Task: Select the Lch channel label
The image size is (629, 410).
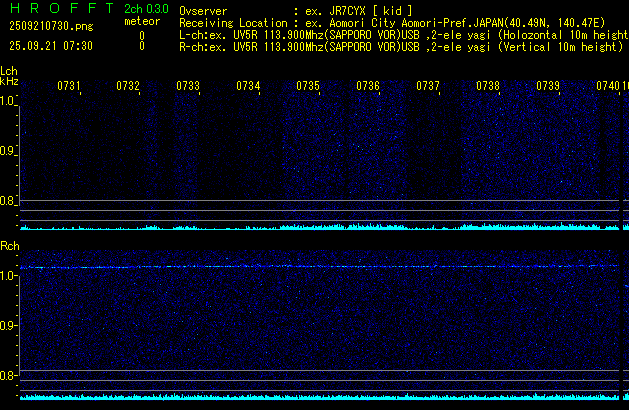Action: tap(9, 72)
